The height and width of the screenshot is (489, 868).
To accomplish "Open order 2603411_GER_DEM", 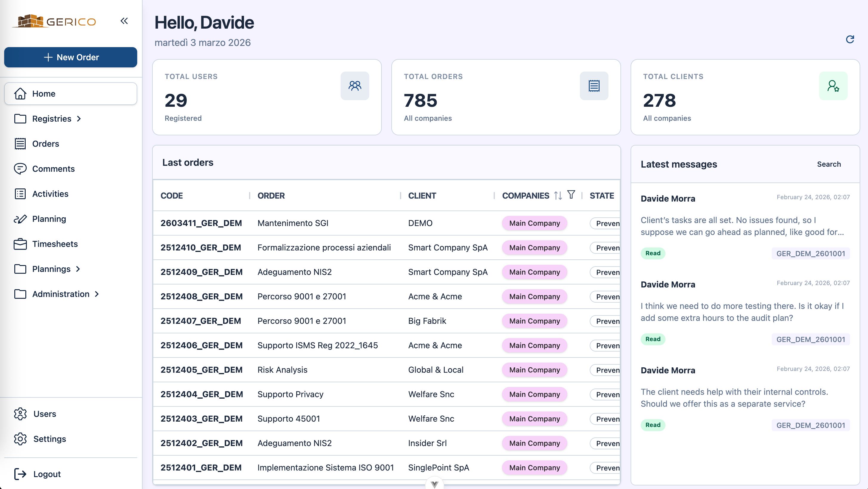I will click(x=201, y=223).
